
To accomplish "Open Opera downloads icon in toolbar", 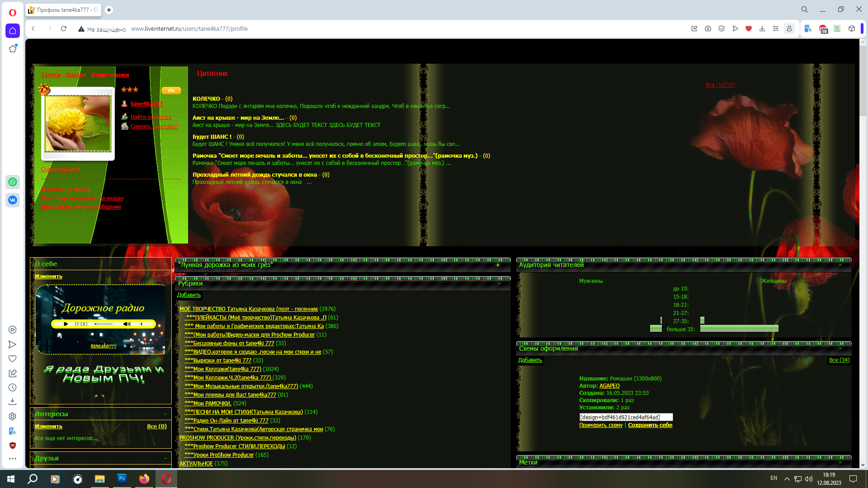I will (762, 28).
